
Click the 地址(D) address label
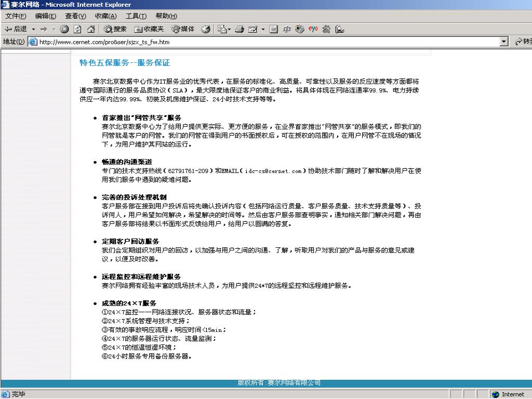click(14, 42)
